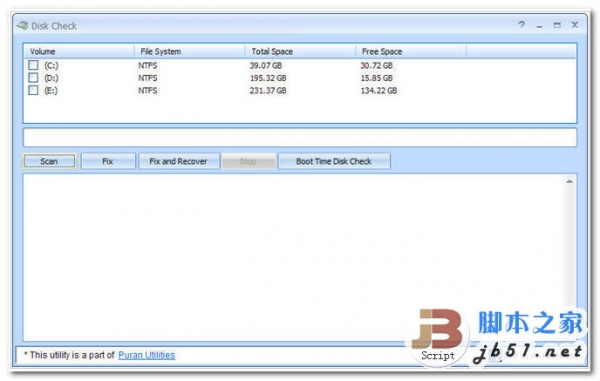Click the scroll up arrow in results pane
The height and width of the screenshot is (381, 600).
pyautogui.click(x=570, y=182)
